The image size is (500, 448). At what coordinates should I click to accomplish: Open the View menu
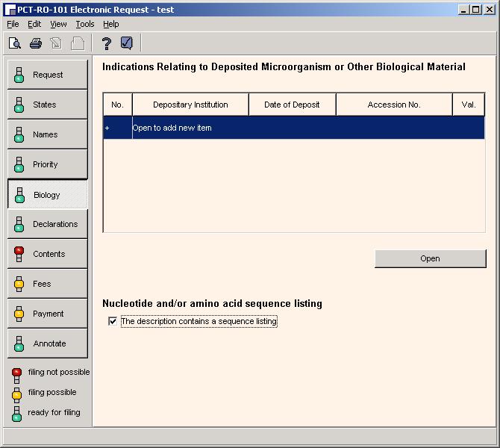[x=58, y=24]
